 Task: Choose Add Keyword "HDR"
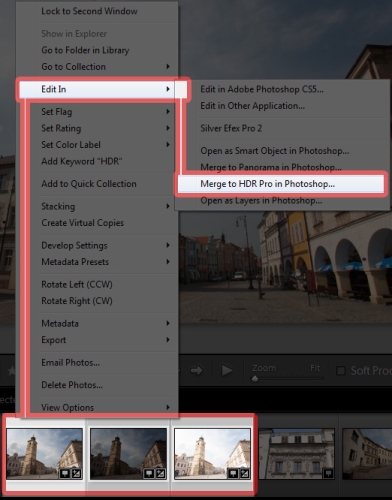tap(82, 161)
